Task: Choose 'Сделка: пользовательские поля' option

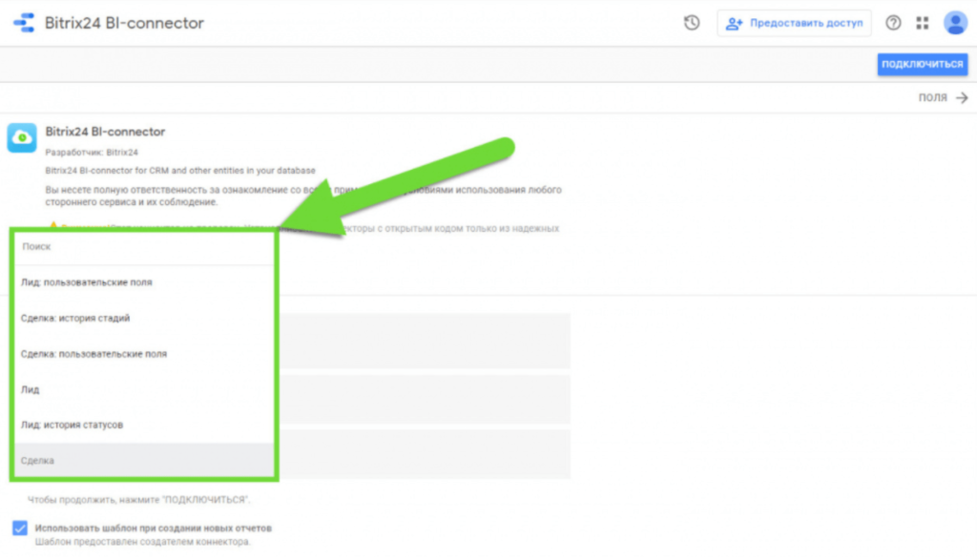Action: click(x=94, y=354)
